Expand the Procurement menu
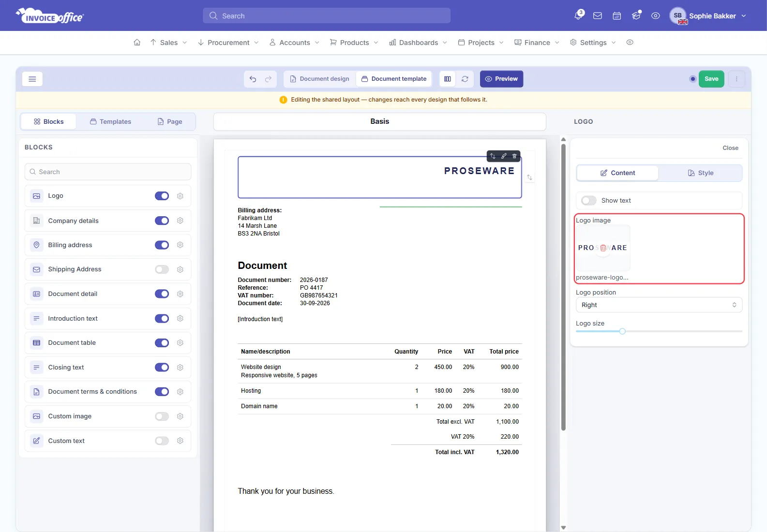 (x=228, y=43)
